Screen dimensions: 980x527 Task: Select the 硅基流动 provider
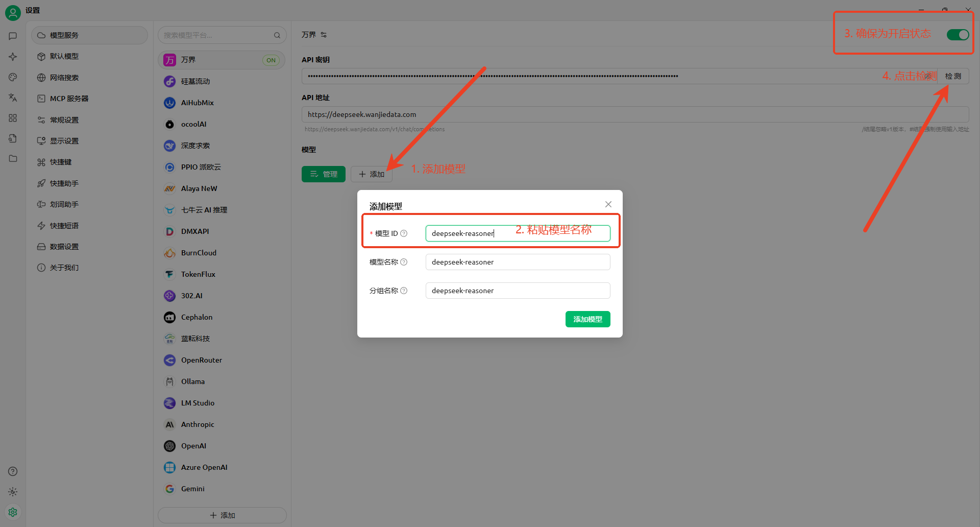coord(222,81)
